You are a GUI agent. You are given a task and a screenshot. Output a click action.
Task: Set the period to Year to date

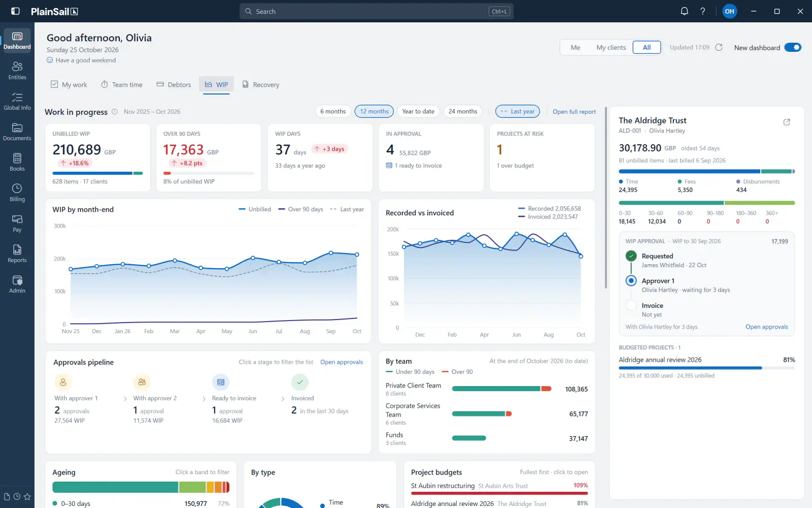pos(418,111)
